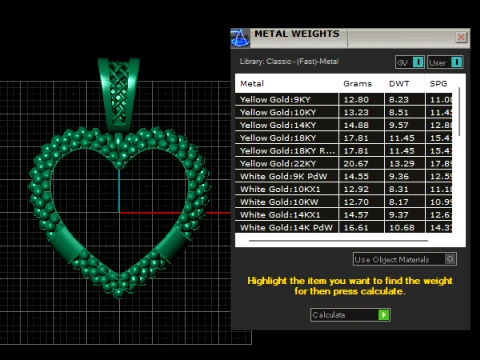Click the Metal Weights scale icon
The image size is (480, 360).
[239, 38]
